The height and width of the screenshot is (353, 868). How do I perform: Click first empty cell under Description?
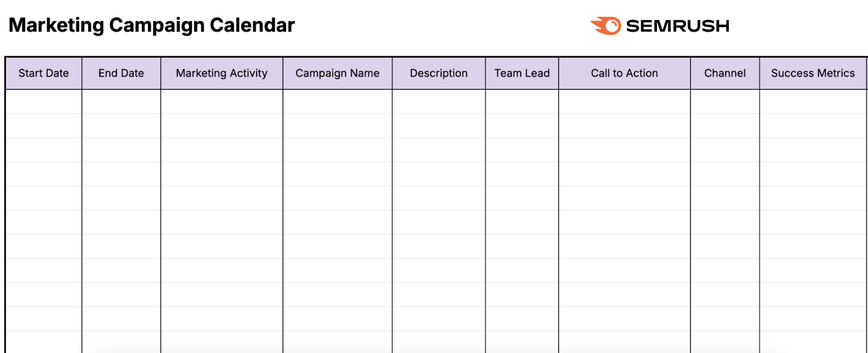438,102
